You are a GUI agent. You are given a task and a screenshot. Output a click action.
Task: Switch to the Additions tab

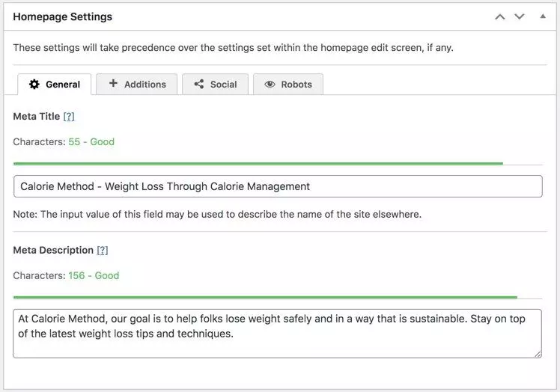click(x=136, y=85)
